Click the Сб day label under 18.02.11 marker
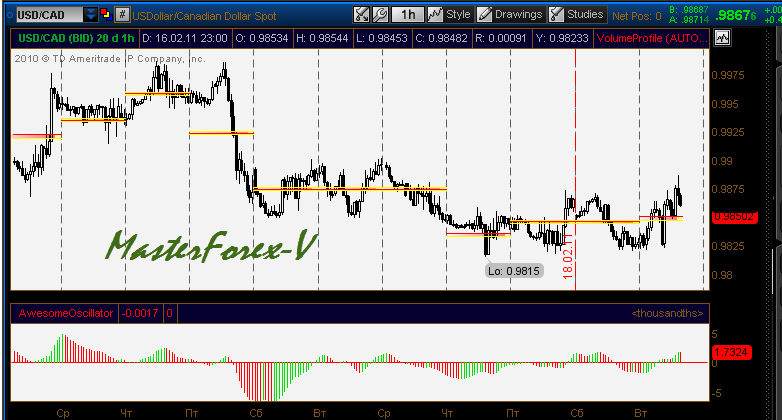The image size is (782, 420). pyautogui.click(x=577, y=413)
